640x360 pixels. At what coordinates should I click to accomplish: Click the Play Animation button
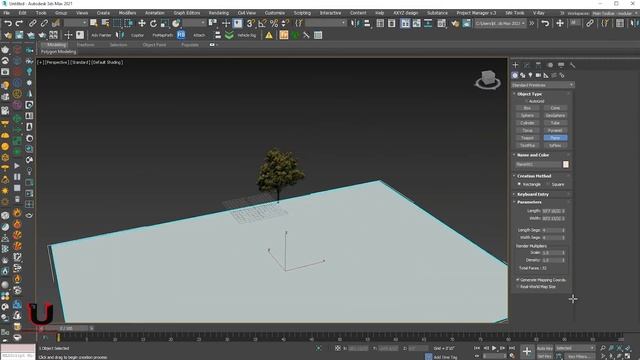pyautogui.click(x=494, y=348)
